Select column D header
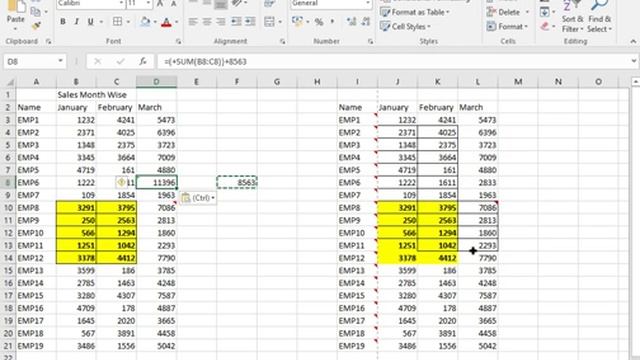This screenshot has width=640, height=360. [157, 82]
